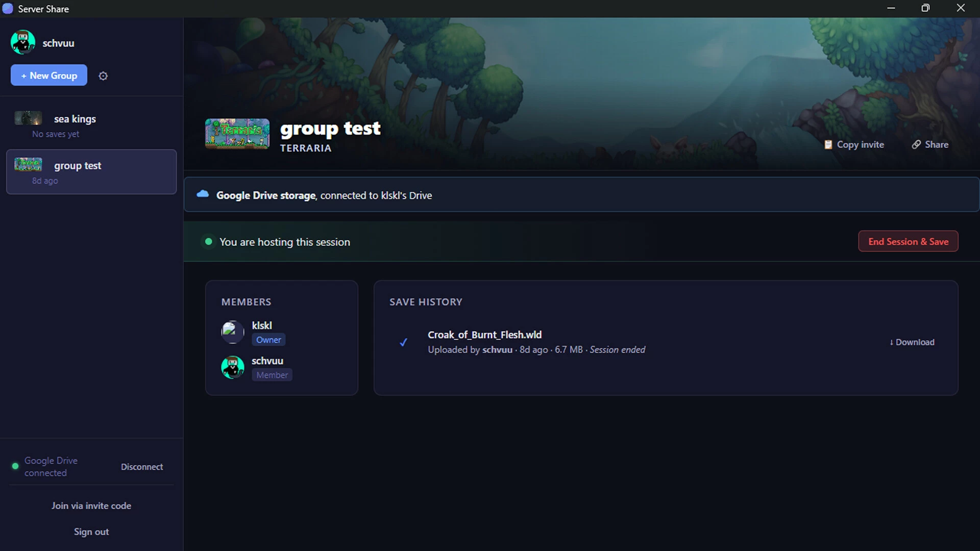This screenshot has height=551, width=980.
Task: Click 'You are hosting this session' text
Action: click(285, 242)
